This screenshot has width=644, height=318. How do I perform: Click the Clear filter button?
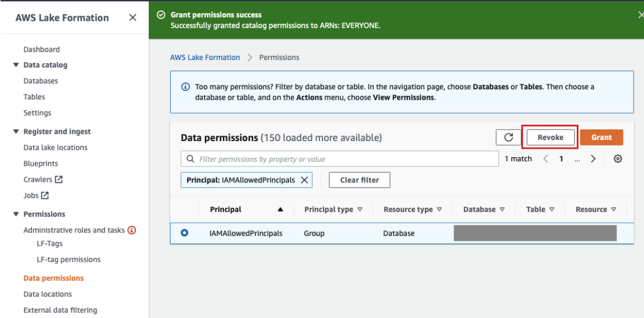pyautogui.click(x=359, y=180)
